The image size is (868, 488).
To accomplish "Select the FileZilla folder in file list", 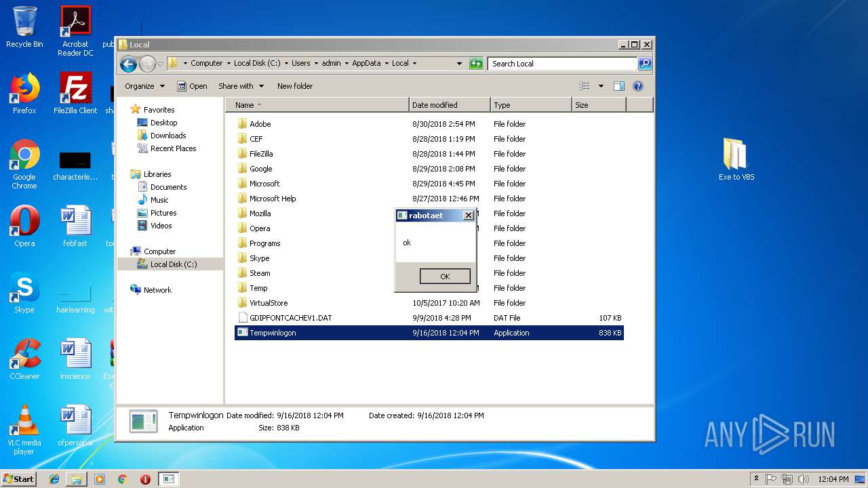I will (261, 154).
